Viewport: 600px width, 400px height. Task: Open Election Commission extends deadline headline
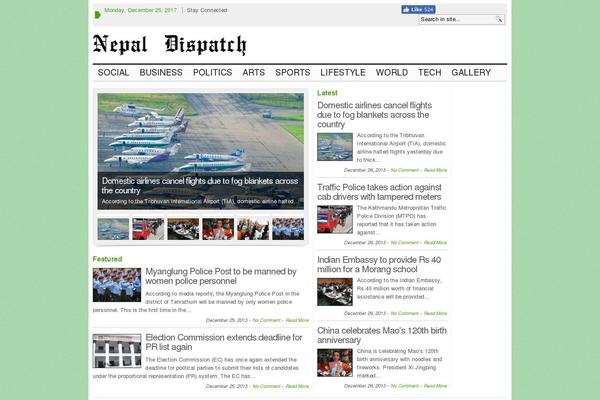[x=223, y=342]
